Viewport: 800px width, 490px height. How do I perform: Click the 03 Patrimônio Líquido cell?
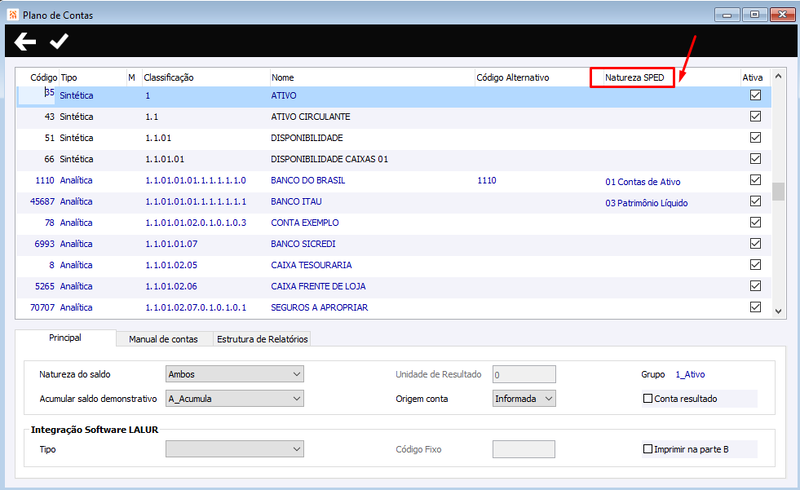(x=646, y=203)
